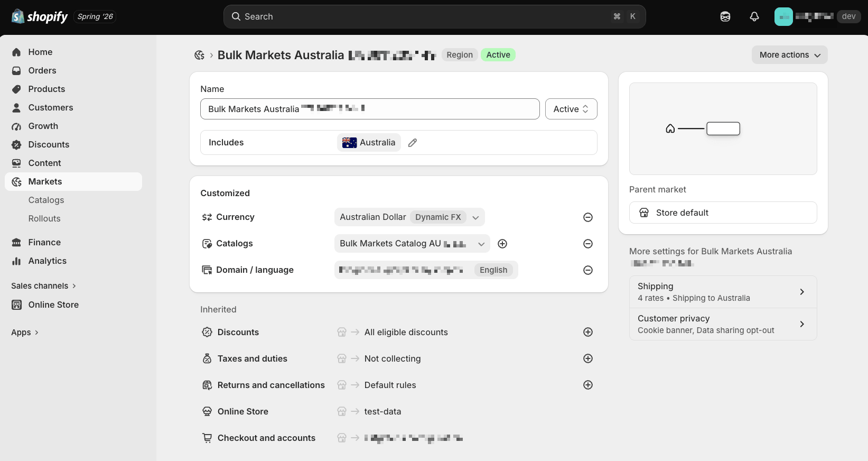Click the Returns and cancellations icon
This screenshot has height=461, width=868.
(207, 385)
